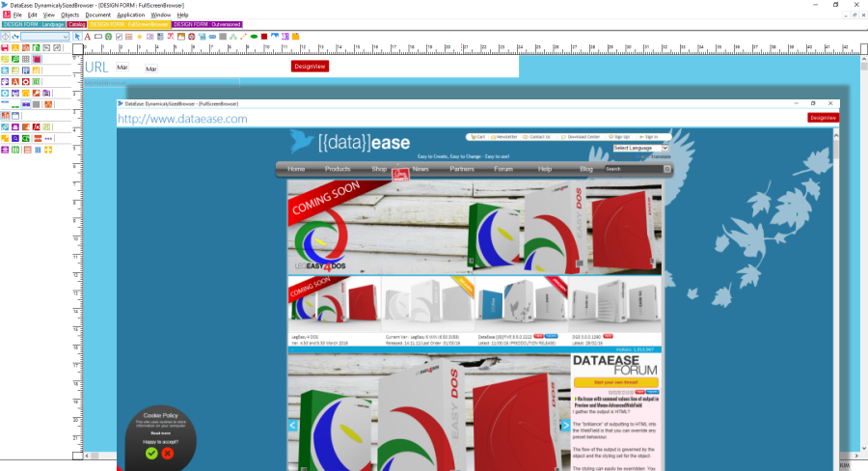Choose the checkbox object tool in toolbar
868x471 pixels.
pyautogui.click(x=119, y=37)
